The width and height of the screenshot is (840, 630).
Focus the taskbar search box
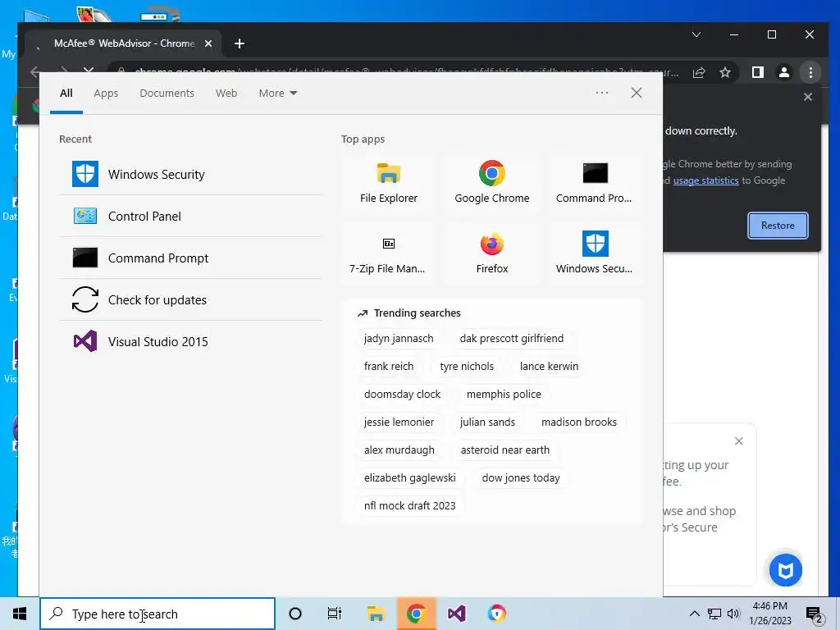point(157,614)
